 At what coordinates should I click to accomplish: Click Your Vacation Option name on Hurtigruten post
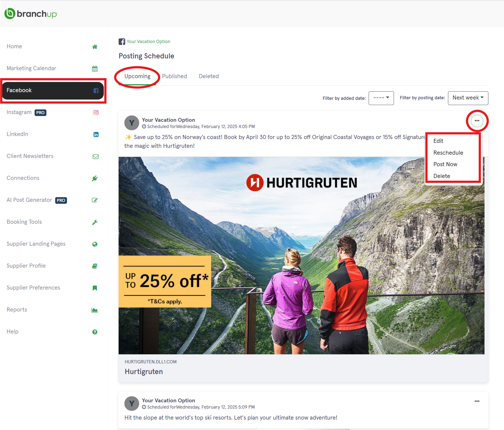click(x=168, y=120)
